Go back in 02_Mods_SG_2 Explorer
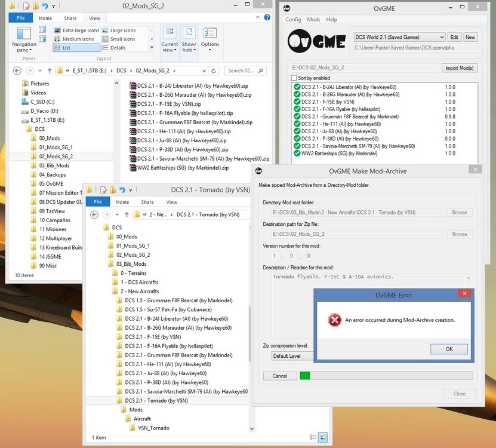The image size is (496, 448). 17,70
